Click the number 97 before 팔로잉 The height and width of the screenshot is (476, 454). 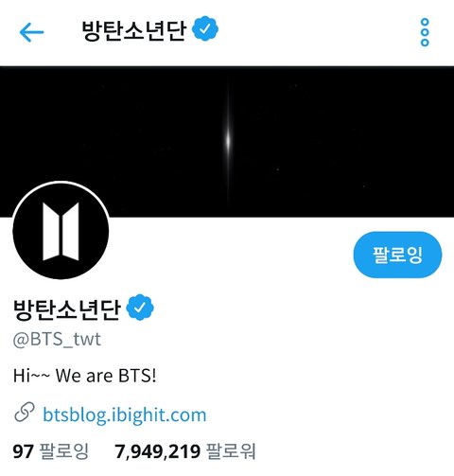pyautogui.click(x=23, y=451)
